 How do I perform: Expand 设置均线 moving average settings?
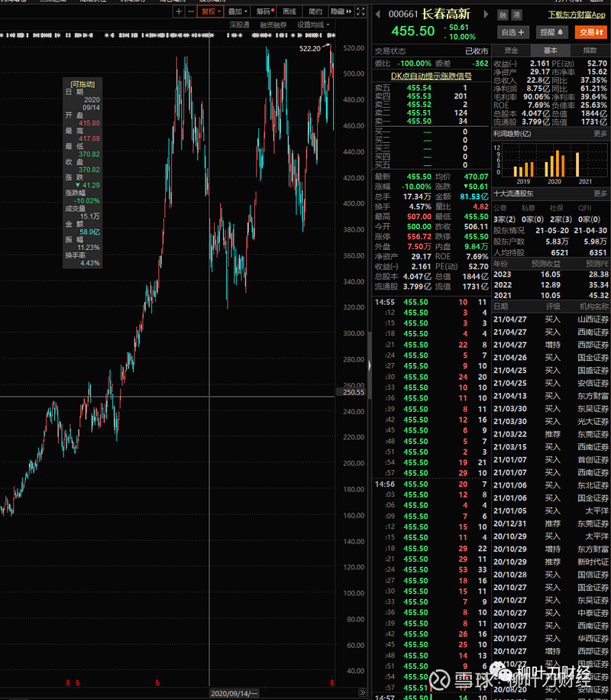[313, 24]
